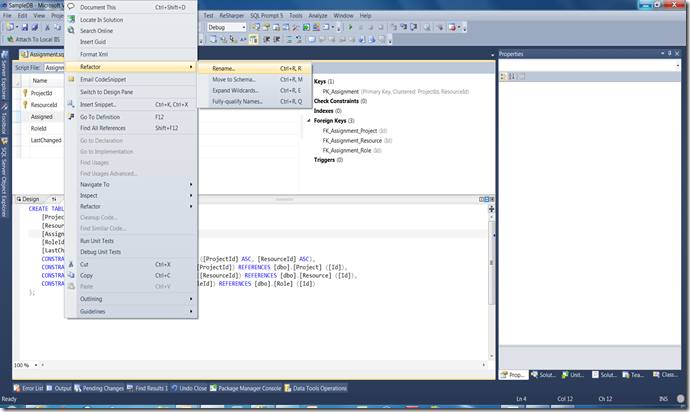Select FK_Assignment_Project foreign key
This screenshot has height=412, width=690.
coord(349,131)
